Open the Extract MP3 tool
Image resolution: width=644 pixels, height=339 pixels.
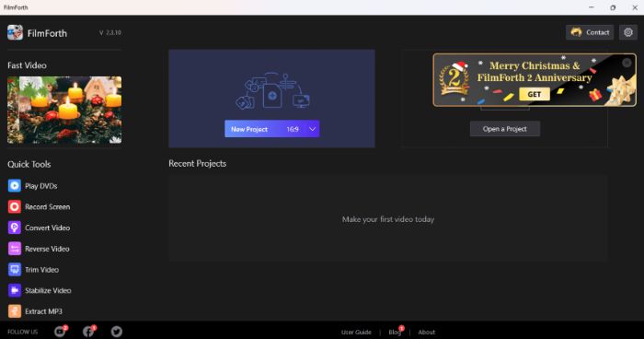[x=35, y=311]
